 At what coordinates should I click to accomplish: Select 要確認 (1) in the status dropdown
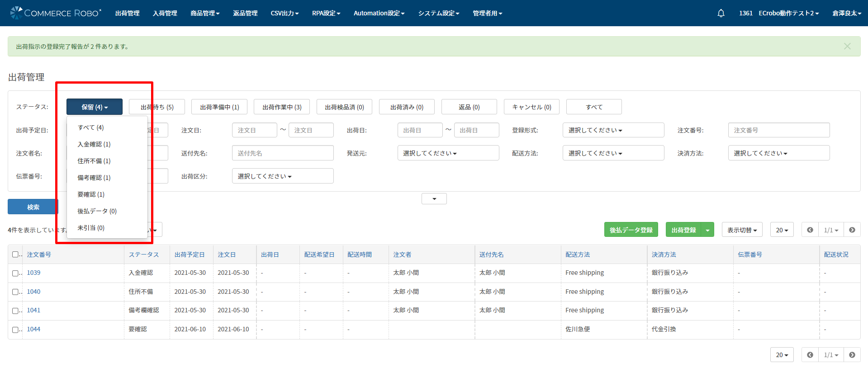click(107, 194)
